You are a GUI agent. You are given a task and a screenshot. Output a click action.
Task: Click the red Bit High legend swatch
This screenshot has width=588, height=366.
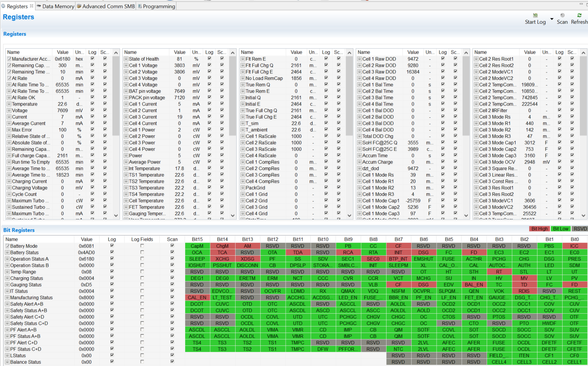click(539, 229)
